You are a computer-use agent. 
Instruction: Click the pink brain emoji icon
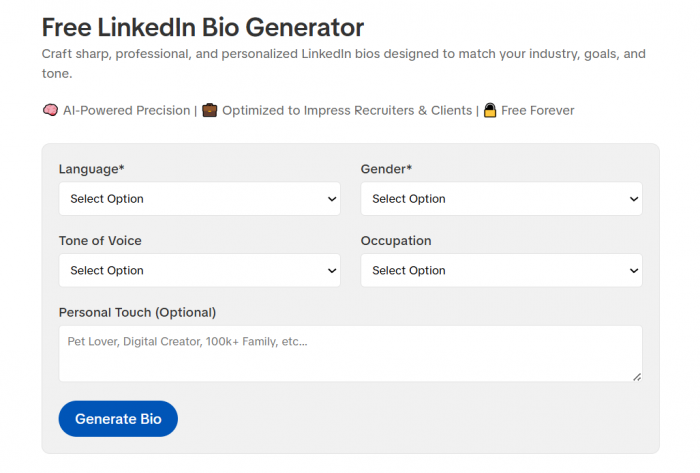[50, 110]
